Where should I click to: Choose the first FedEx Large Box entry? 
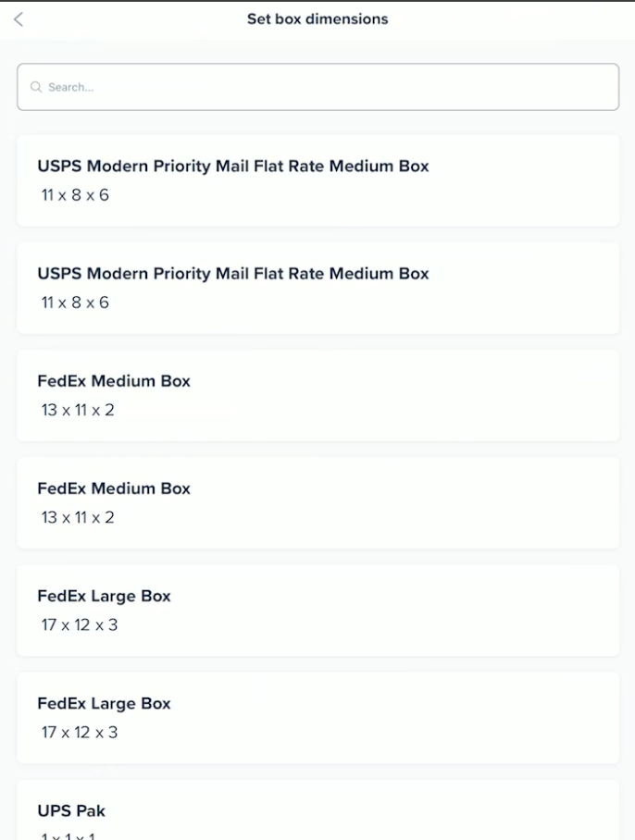click(x=104, y=596)
